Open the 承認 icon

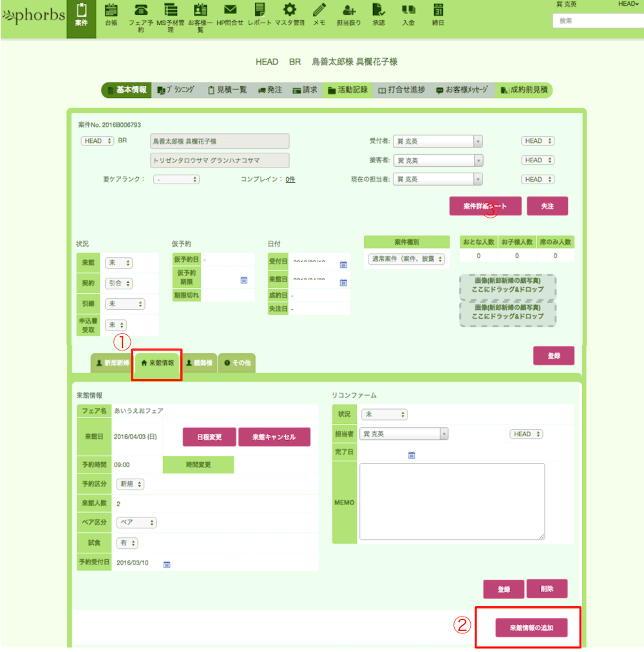[x=378, y=15]
